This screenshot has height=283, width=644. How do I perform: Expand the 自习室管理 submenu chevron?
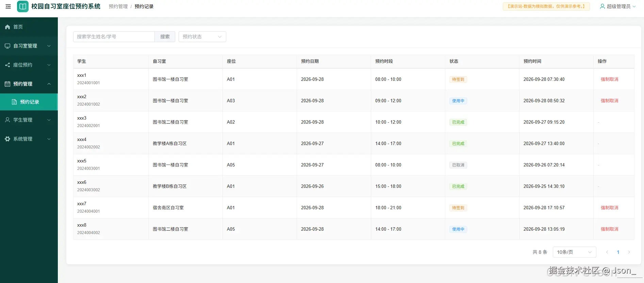click(x=49, y=46)
